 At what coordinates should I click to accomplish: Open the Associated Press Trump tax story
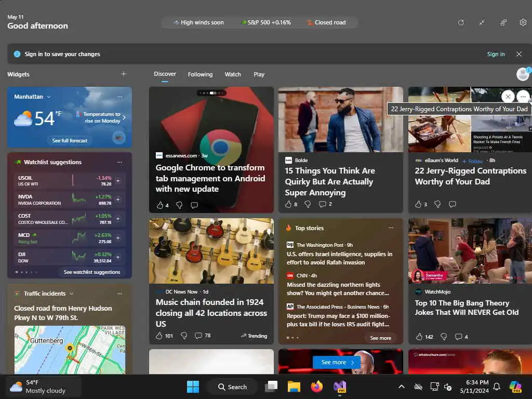pyautogui.click(x=338, y=320)
